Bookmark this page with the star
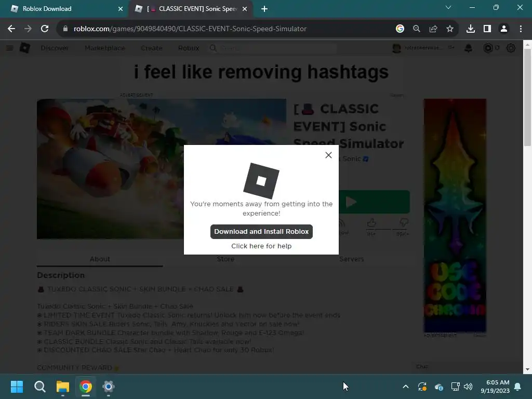Screen dimensions: 532x399 (x=450, y=29)
